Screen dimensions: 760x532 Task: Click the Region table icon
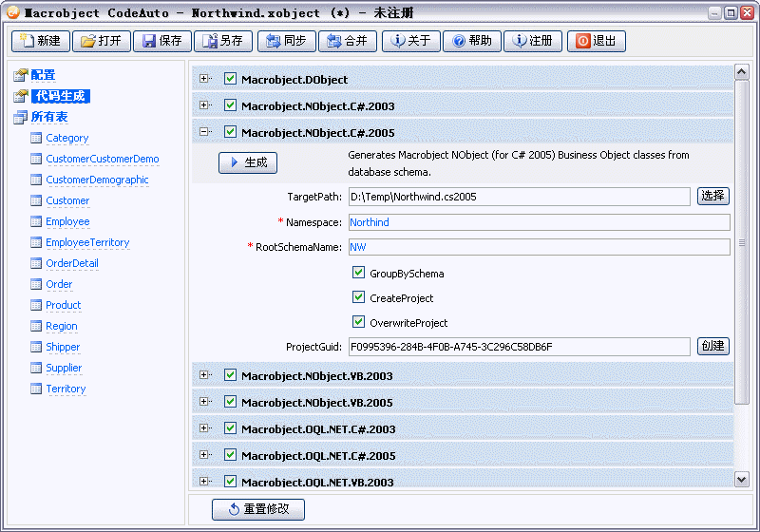click(x=36, y=326)
